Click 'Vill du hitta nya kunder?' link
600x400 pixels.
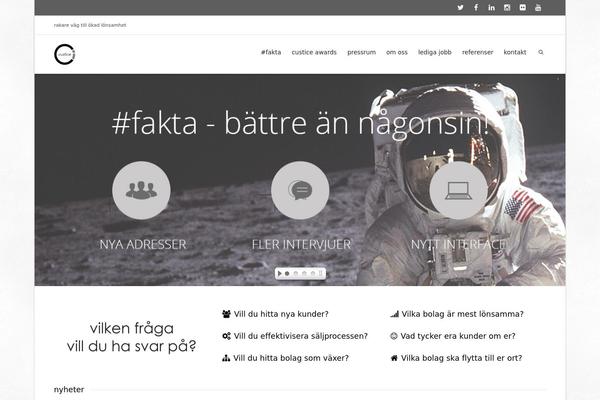pos(281,314)
